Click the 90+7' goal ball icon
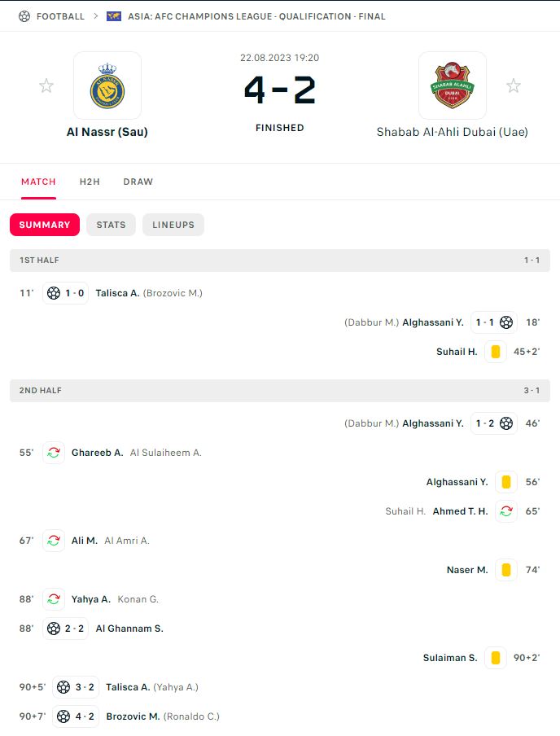The height and width of the screenshot is (736, 560). point(63,716)
